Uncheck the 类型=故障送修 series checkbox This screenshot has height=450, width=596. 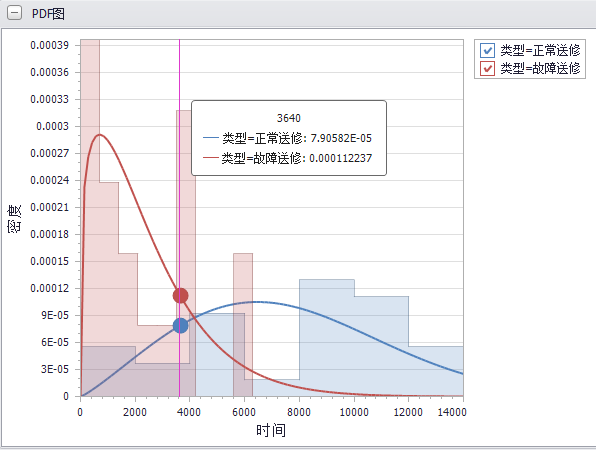click(487, 68)
